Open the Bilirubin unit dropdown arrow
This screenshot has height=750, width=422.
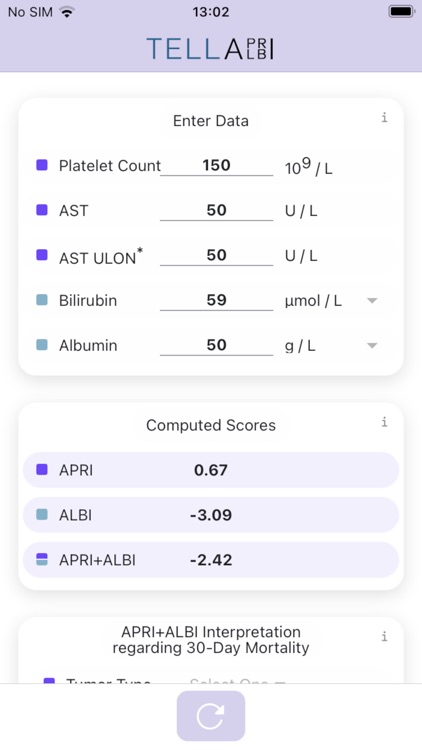pyautogui.click(x=372, y=301)
